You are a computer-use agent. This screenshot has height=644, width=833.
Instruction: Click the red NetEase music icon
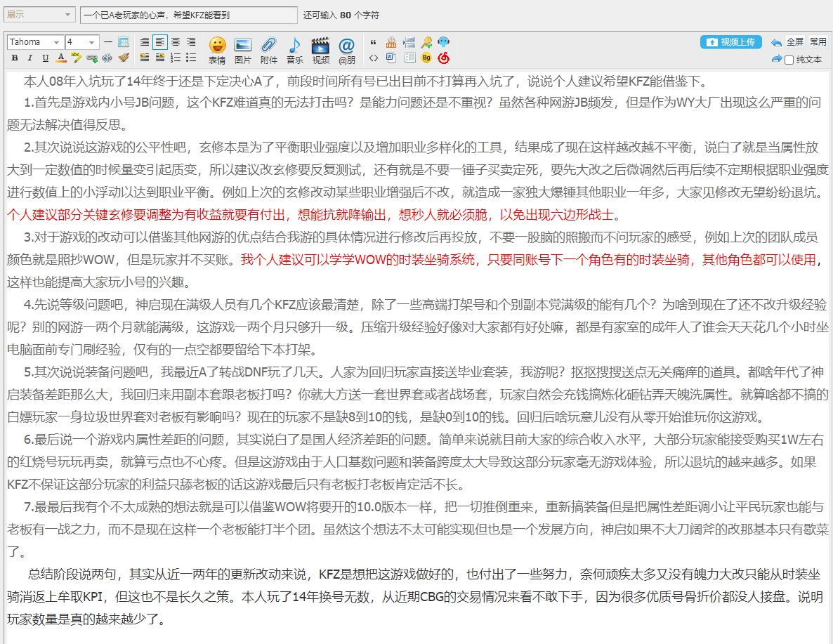pyautogui.click(x=444, y=58)
